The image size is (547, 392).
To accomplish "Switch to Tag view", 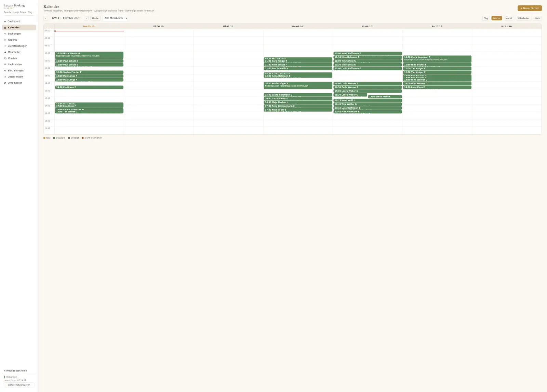I will [x=486, y=18].
